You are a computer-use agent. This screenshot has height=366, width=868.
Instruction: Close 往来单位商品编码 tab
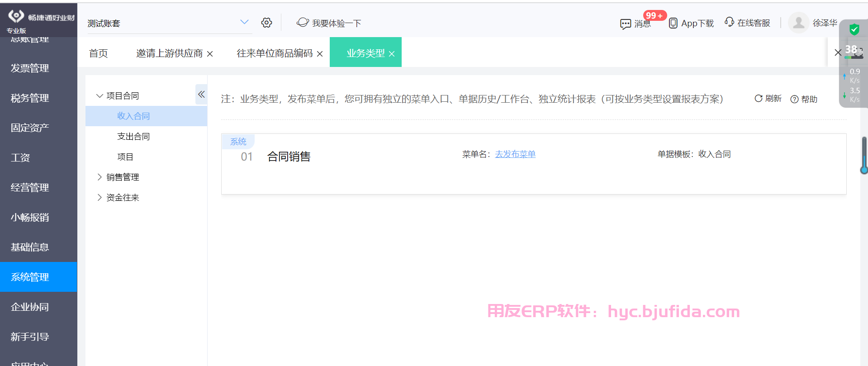pos(320,54)
